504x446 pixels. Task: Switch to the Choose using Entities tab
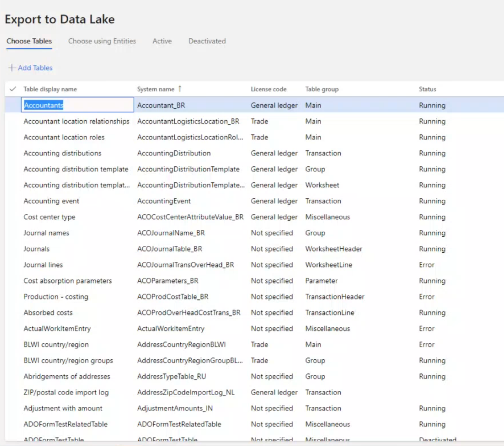(102, 41)
